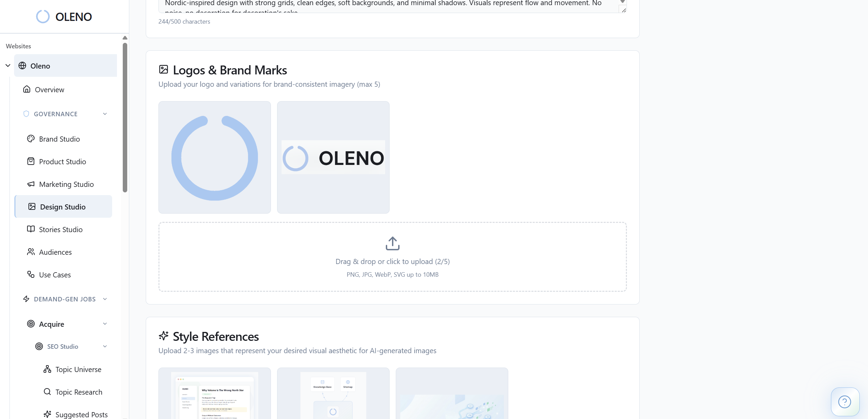Collapse the Governance section chevron
The image size is (868, 419).
(x=105, y=114)
